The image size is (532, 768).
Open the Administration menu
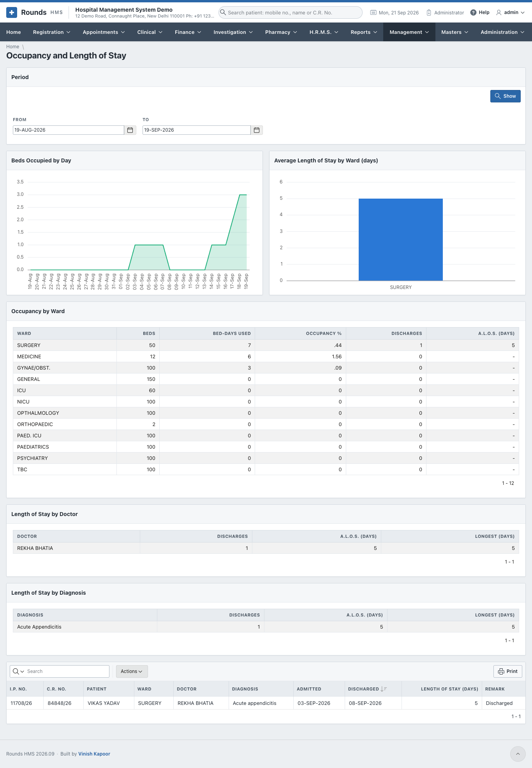point(502,32)
